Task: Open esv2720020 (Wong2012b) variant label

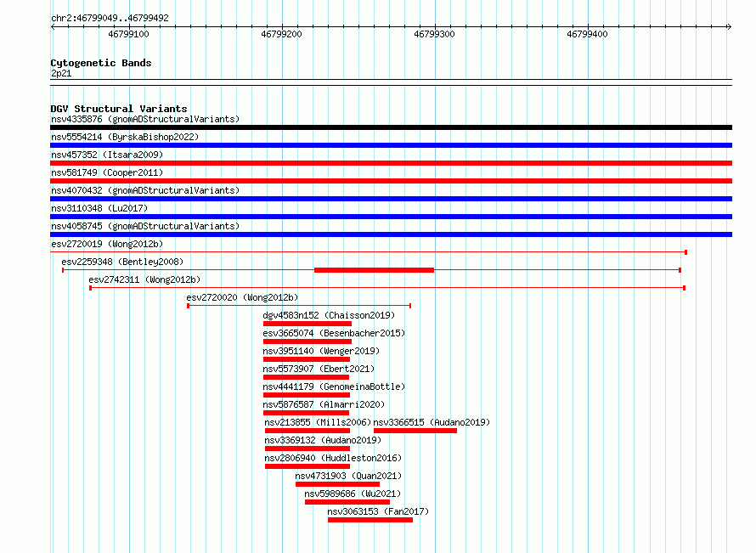Action: 243,297
